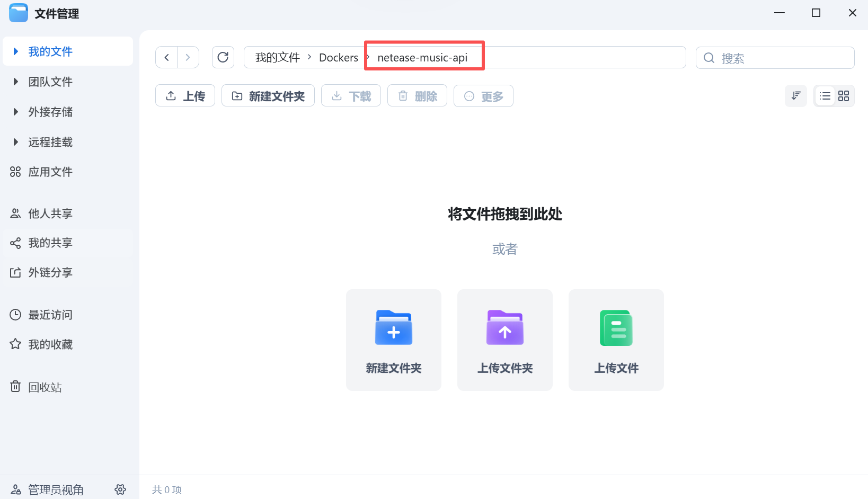Open settings gear beside 管理员视角
Image resolution: width=868 pixels, height=499 pixels.
[120, 489]
